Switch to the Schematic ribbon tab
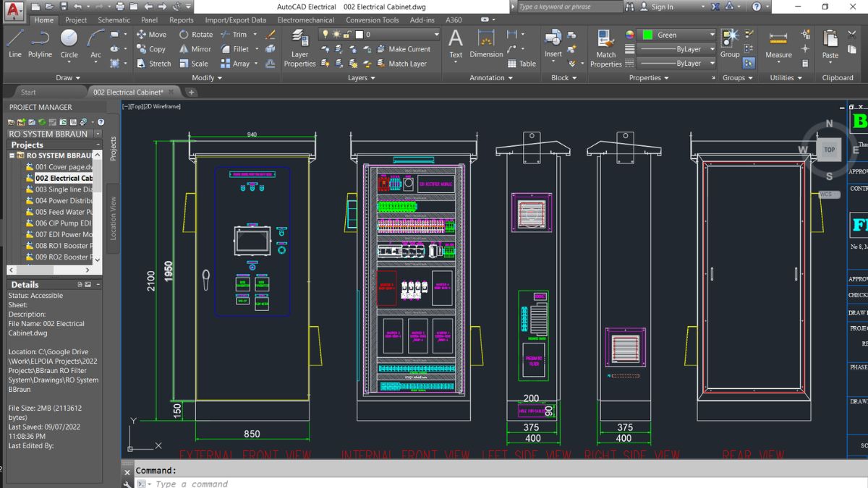 (114, 20)
